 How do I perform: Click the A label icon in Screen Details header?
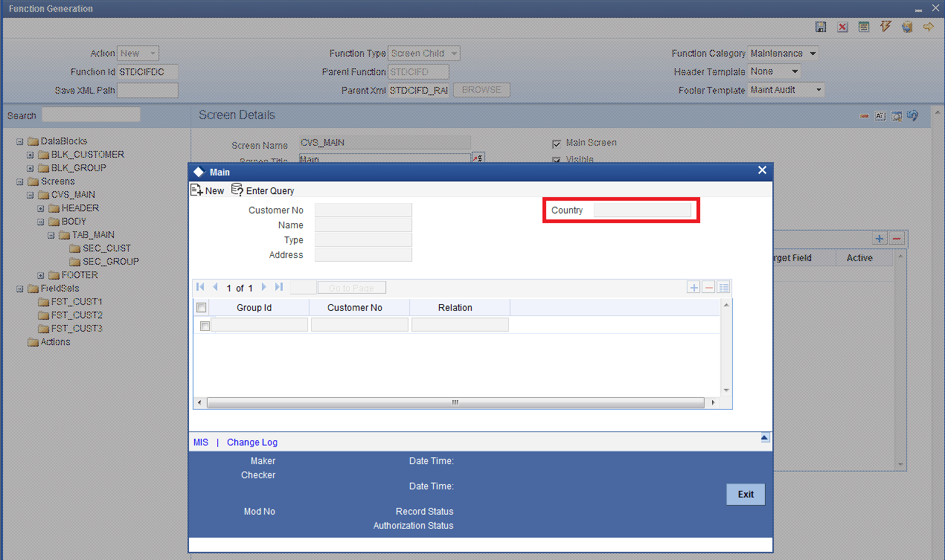[880, 116]
